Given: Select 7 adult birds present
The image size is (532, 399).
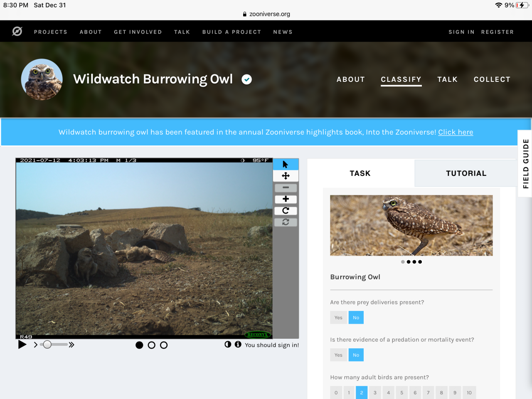Looking at the screenshot, I should click(428, 393).
